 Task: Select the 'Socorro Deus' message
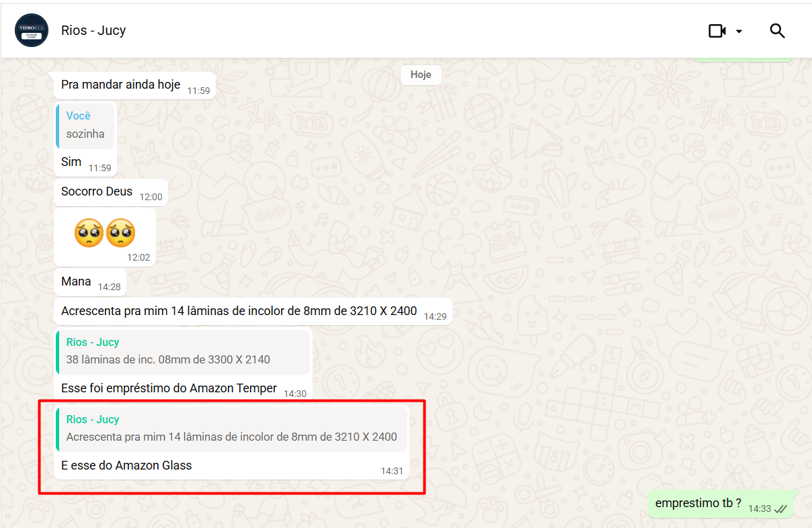click(97, 191)
